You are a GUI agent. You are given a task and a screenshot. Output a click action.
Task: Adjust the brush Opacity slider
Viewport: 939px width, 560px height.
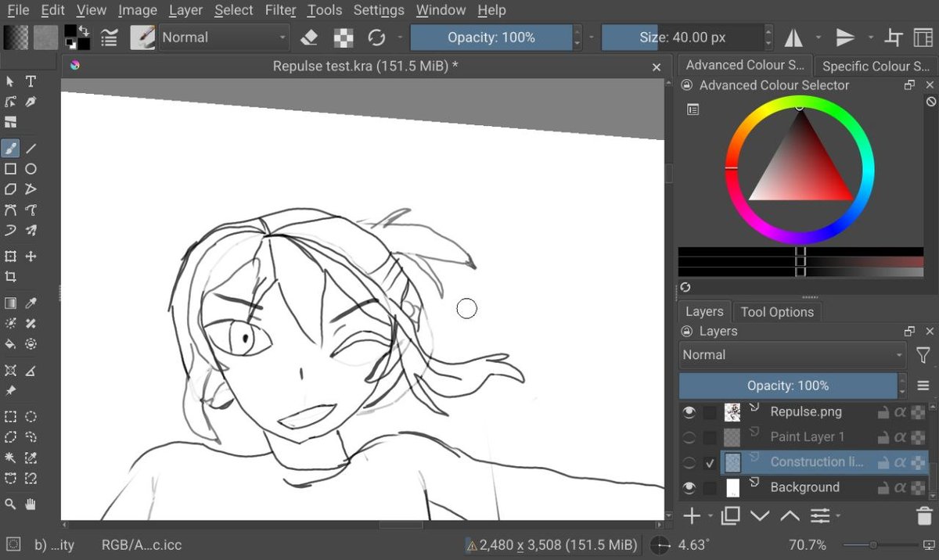(491, 37)
